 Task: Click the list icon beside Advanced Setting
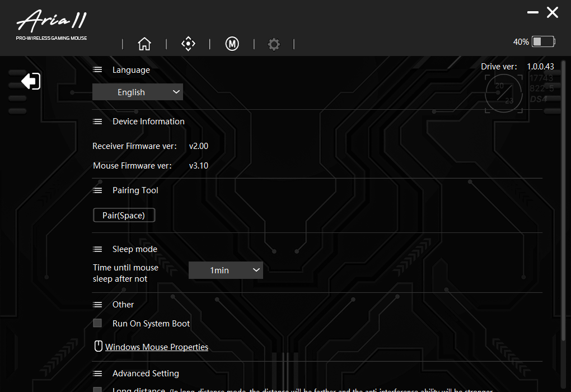(97, 374)
